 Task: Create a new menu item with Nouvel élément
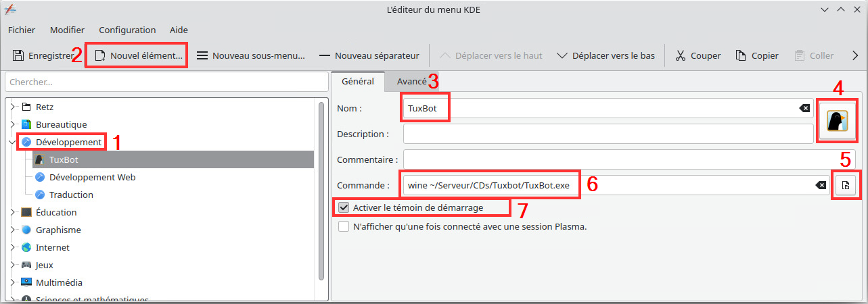click(x=139, y=55)
